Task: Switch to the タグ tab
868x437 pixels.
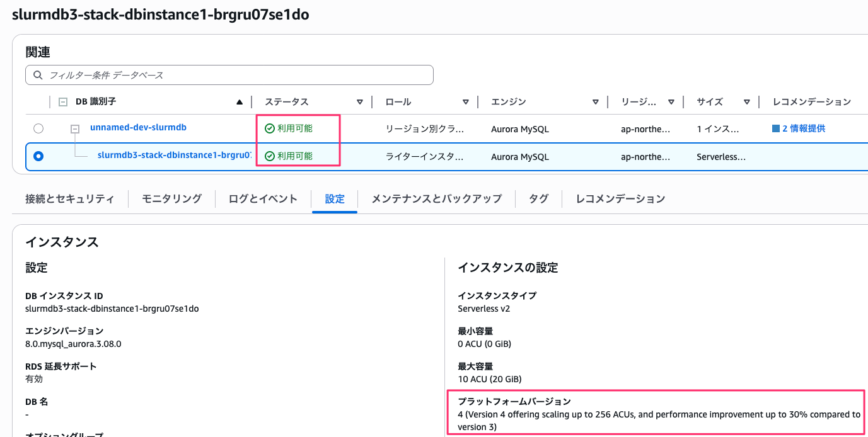Action: click(x=539, y=198)
